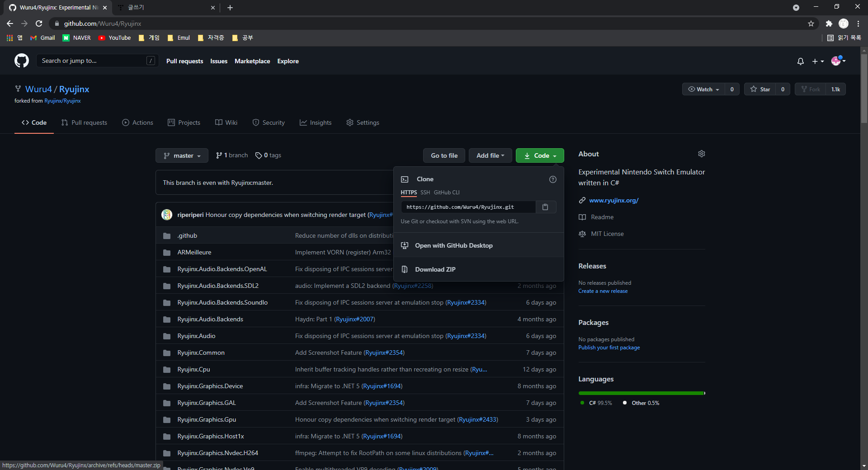The image size is (868, 470).
Task: Select the GitHub CLI clone option
Action: pyautogui.click(x=447, y=193)
